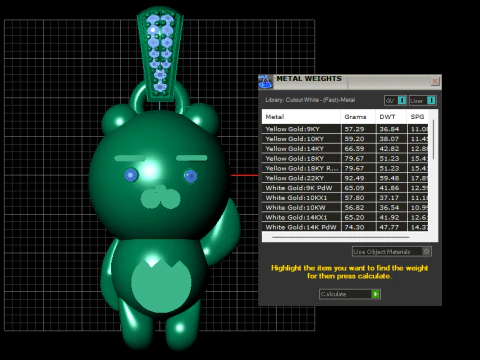Toggle the GV switch
The height and width of the screenshot is (360, 480).
[395, 100]
